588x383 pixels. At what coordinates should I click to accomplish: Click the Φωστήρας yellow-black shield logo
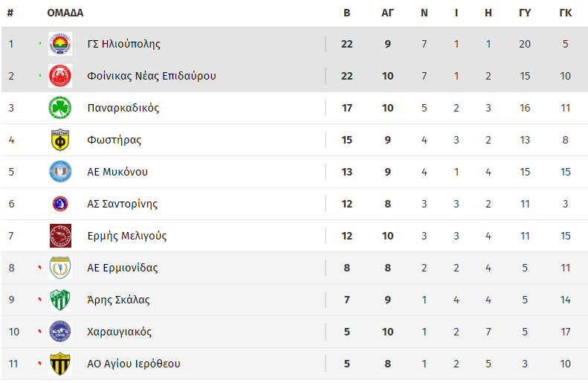click(x=60, y=140)
